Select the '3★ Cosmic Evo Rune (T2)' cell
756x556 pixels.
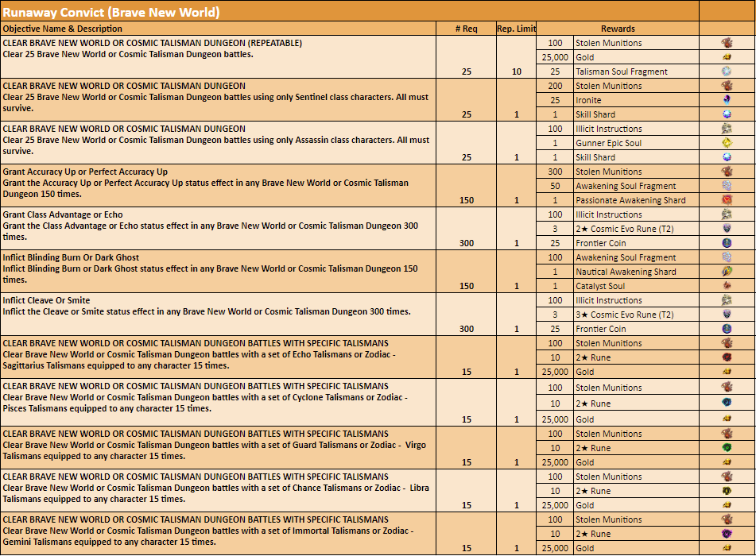click(636, 315)
